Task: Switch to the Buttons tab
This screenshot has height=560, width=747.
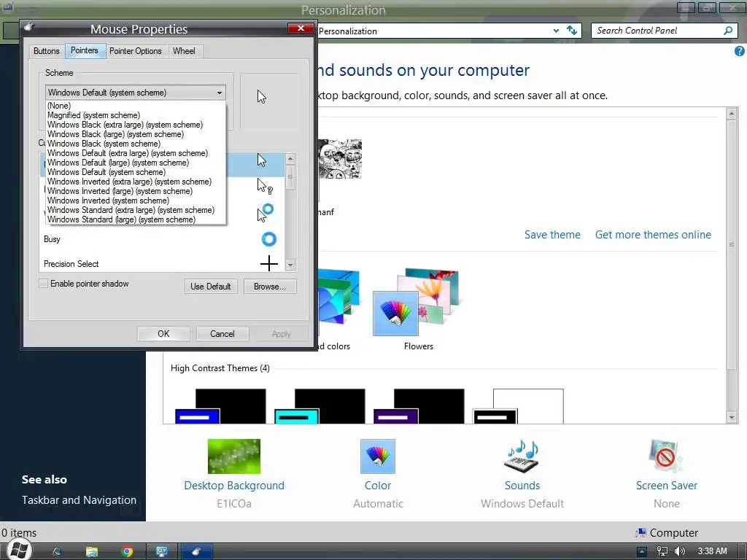Action: (46, 51)
